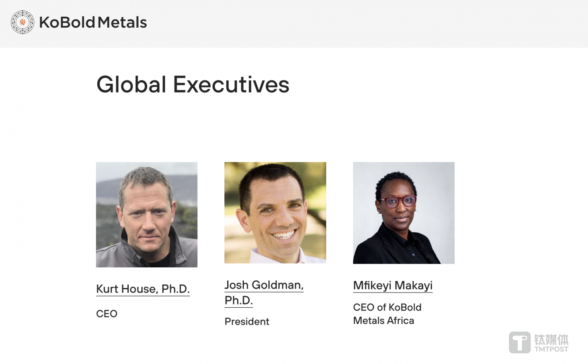Click the 钛媒体 watermark text

(551, 340)
